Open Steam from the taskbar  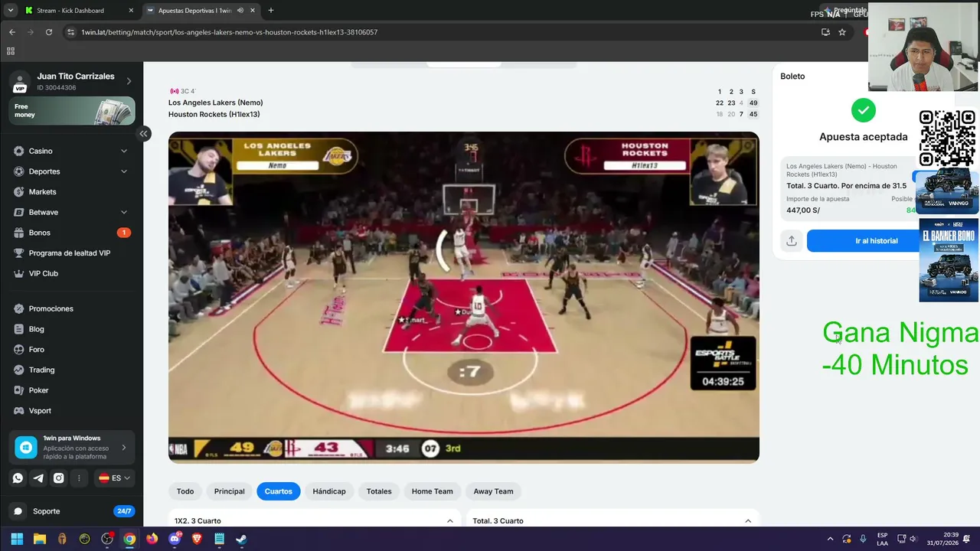click(241, 539)
